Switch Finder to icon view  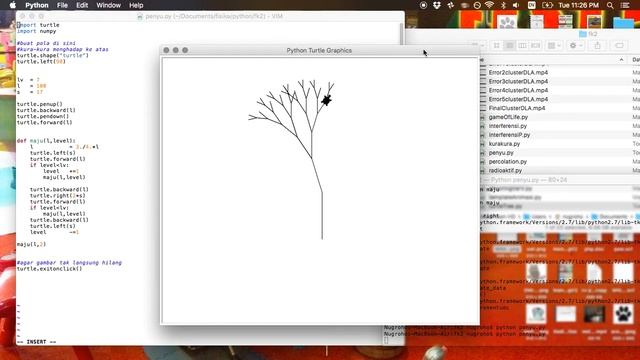pos(497,46)
